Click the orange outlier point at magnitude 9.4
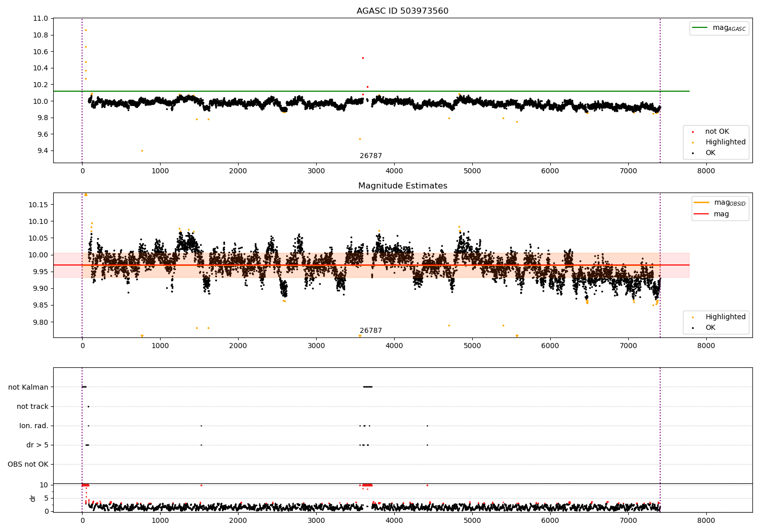760x532 pixels. 142,150
